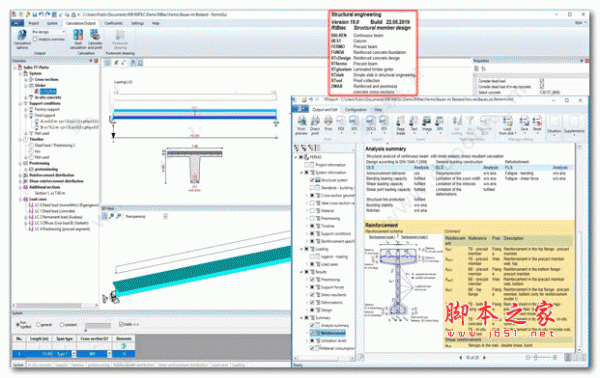Open the Transparency dropdown in 3D view
Viewport: 600px width, 378px height.
(165, 217)
